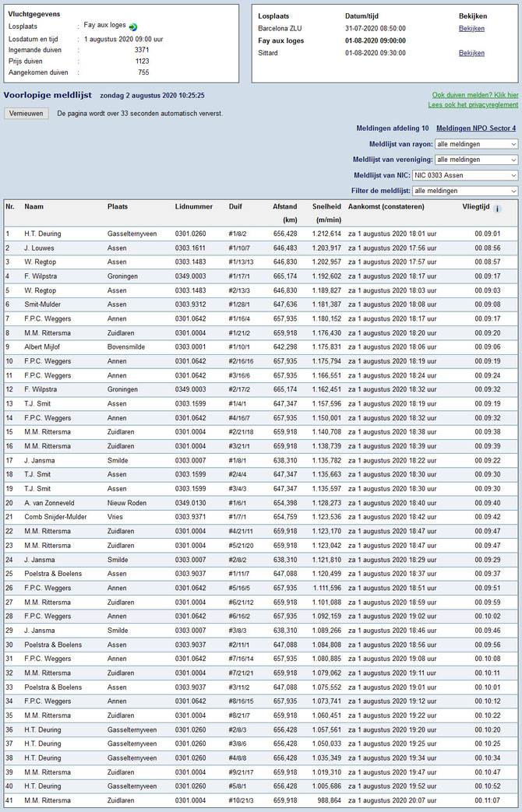Screen dimensions: 522x812
Task: Open the Filter de meldlijst dropdown
Action: (465, 191)
